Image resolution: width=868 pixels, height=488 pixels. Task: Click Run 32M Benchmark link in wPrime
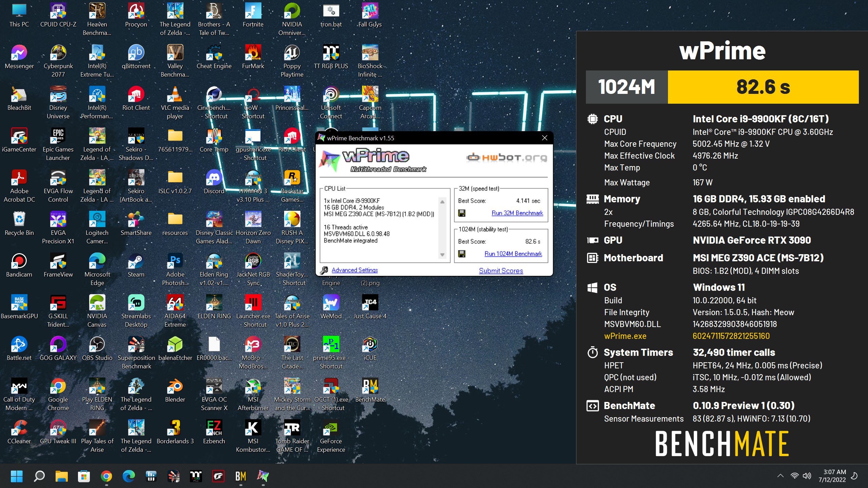tap(517, 213)
